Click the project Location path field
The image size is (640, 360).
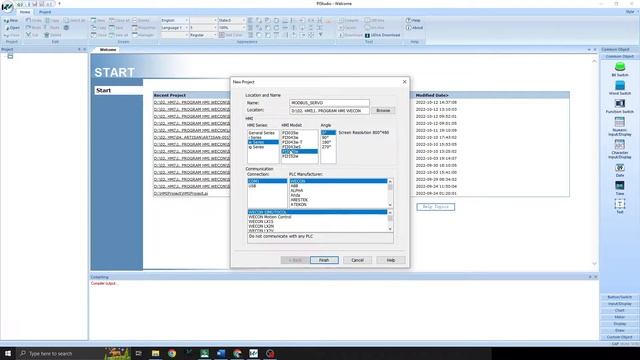pos(329,111)
